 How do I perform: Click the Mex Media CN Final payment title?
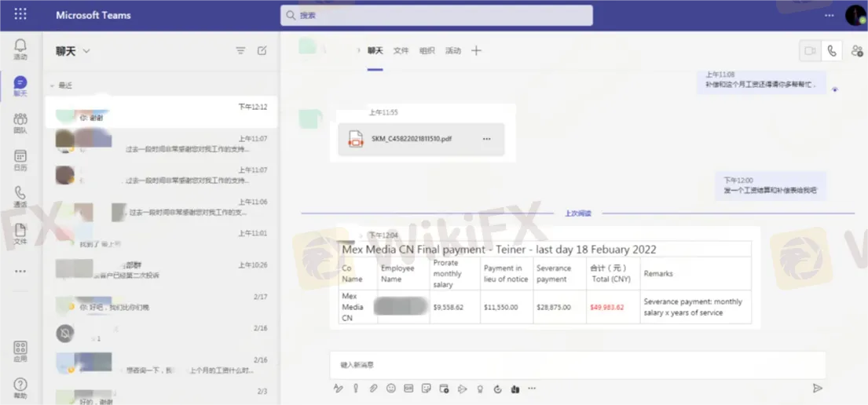pos(499,249)
